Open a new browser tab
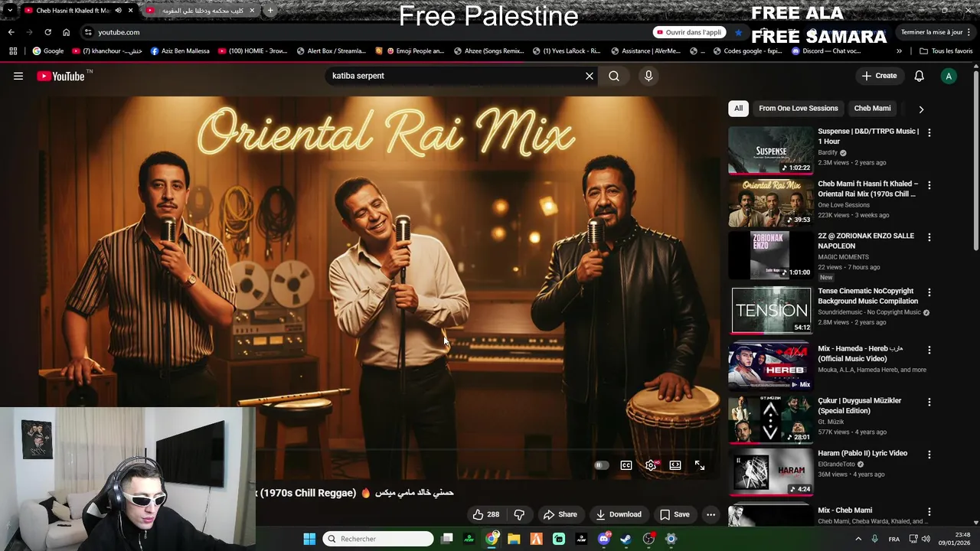Image resolution: width=980 pixels, height=551 pixels. pyautogui.click(x=270, y=11)
